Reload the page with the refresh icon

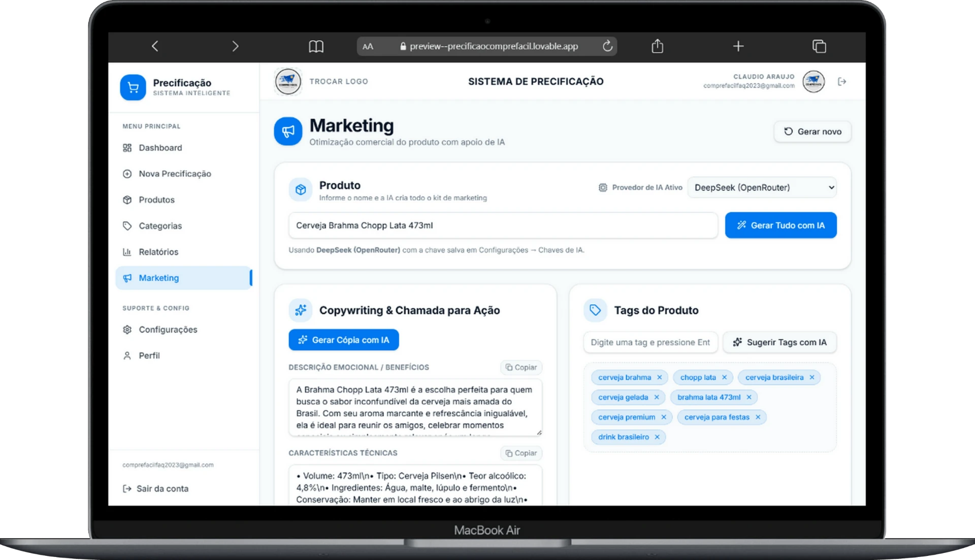607,46
